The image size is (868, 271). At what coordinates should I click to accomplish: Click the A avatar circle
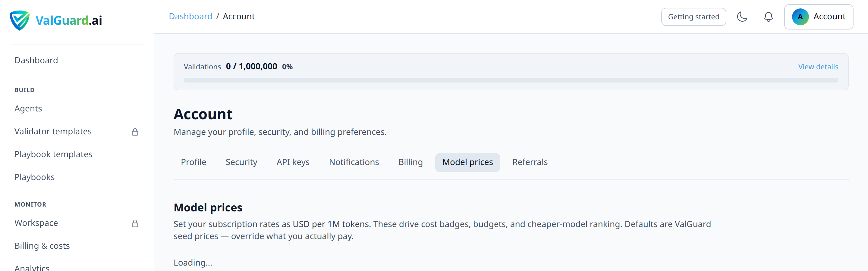pyautogui.click(x=800, y=17)
